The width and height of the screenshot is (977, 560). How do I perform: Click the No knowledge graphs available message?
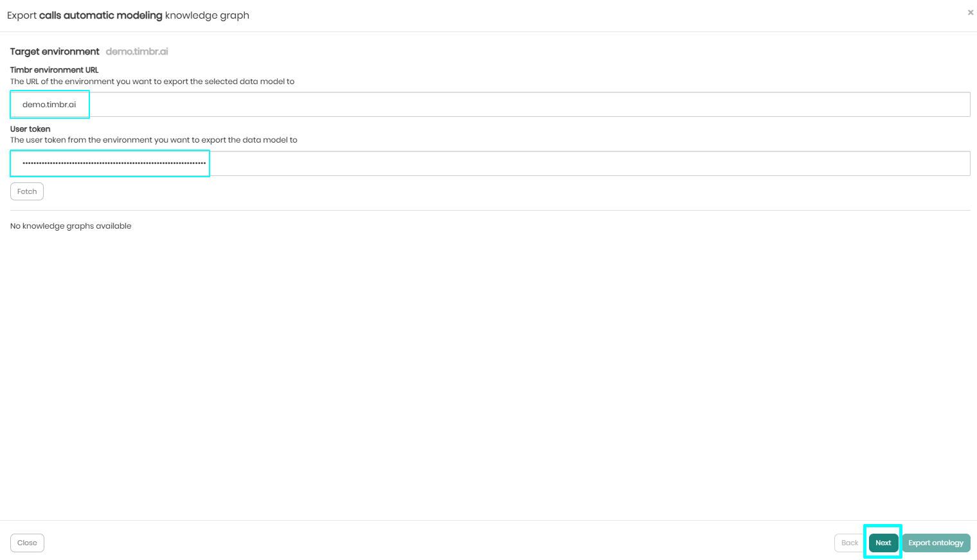[x=71, y=226]
